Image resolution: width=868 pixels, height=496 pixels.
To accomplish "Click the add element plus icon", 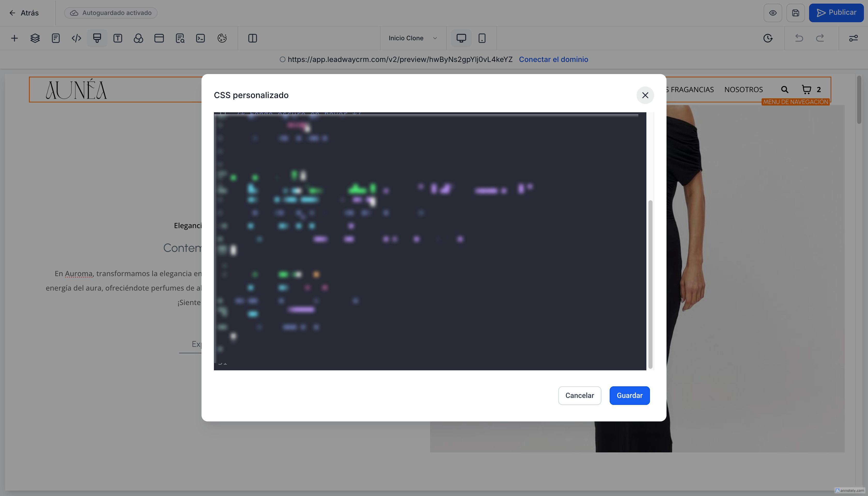I will tap(14, 38).
